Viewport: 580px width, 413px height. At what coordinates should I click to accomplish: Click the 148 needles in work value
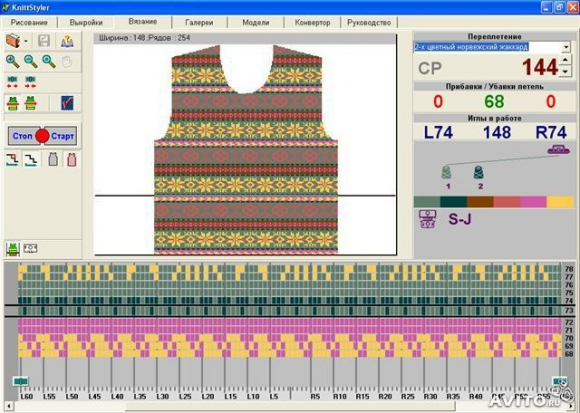pyautogui.click(x=497, y=132)
